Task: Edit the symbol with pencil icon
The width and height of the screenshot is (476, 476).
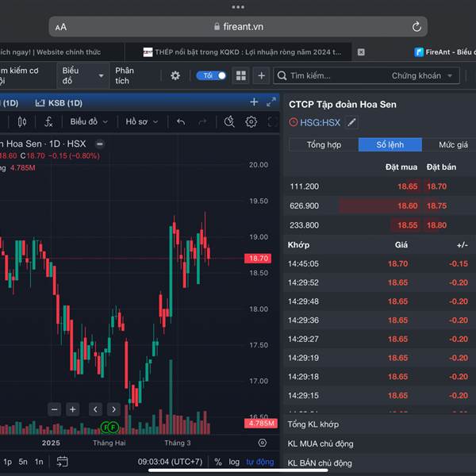Action: click(x=351, y=123)
